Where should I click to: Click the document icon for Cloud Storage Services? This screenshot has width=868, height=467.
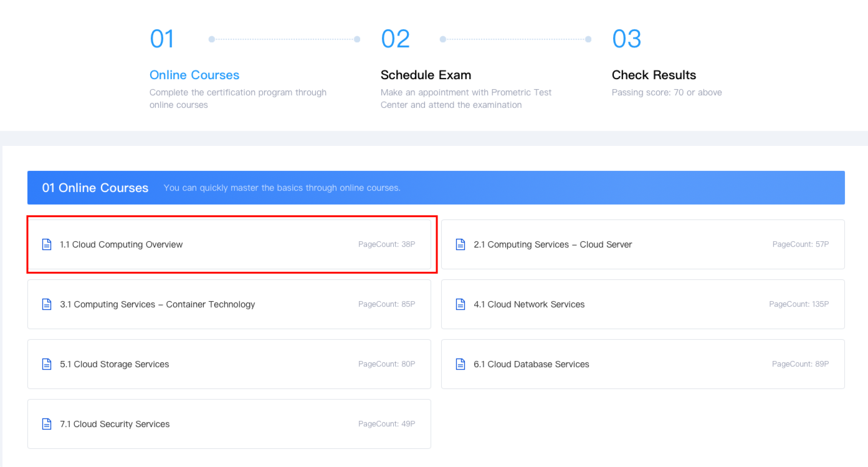(47, 364)
